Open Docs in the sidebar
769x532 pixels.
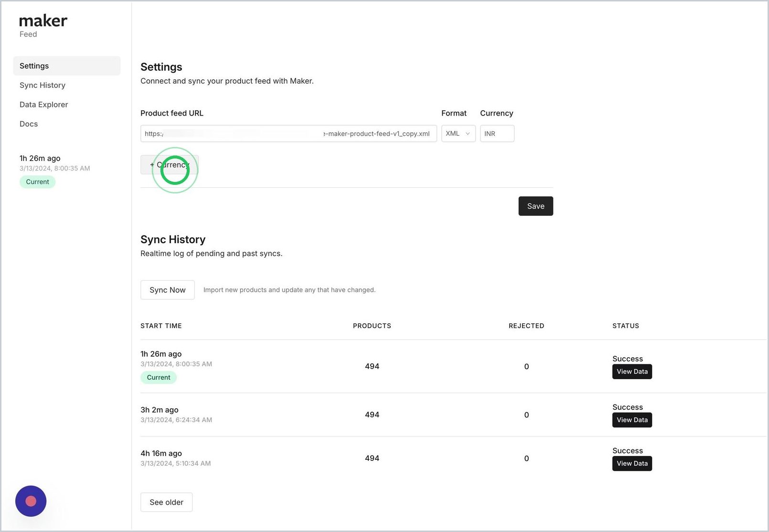click(29, 124)
